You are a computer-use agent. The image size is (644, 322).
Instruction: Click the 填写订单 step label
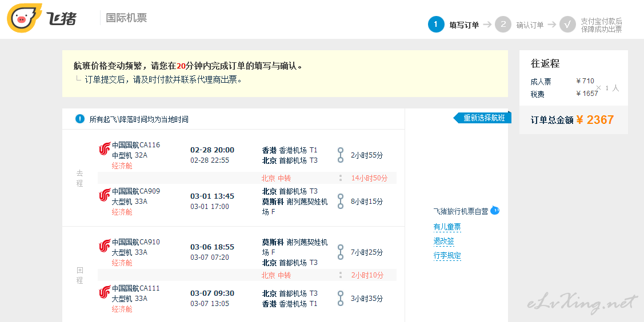(x=464, y=25)
